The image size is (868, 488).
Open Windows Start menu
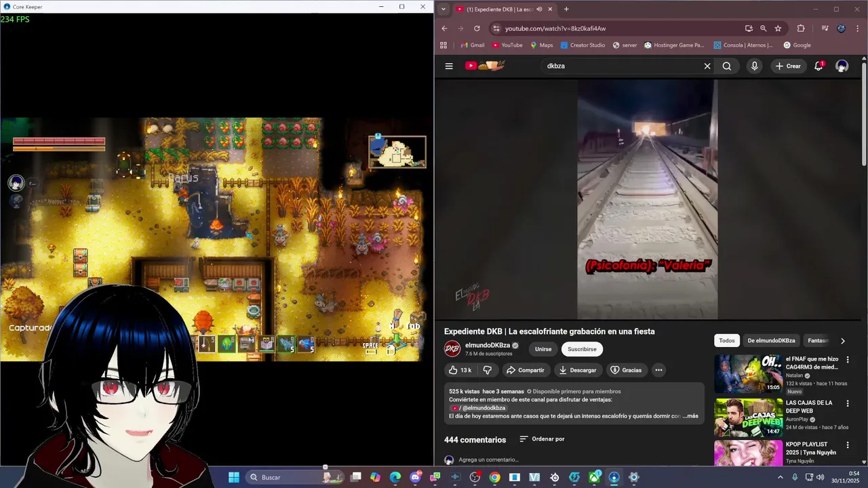tap(233, 477)
